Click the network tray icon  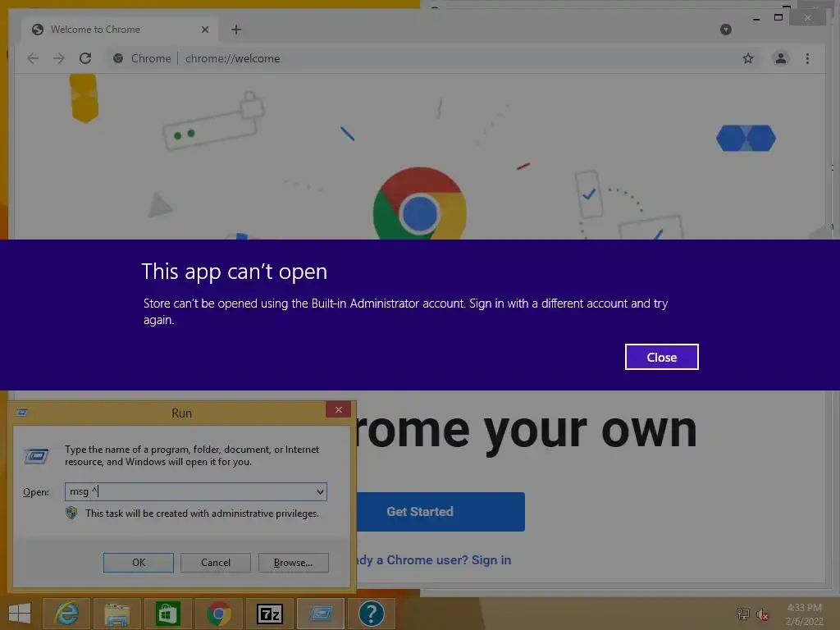[x=742, y=614]
